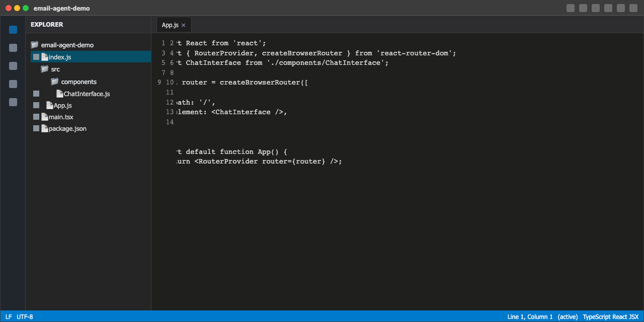This screenshot has width=644, height=322.
Task: Toggle the checkbox beside ChatInterface.js
Action: tap(36, 93)
